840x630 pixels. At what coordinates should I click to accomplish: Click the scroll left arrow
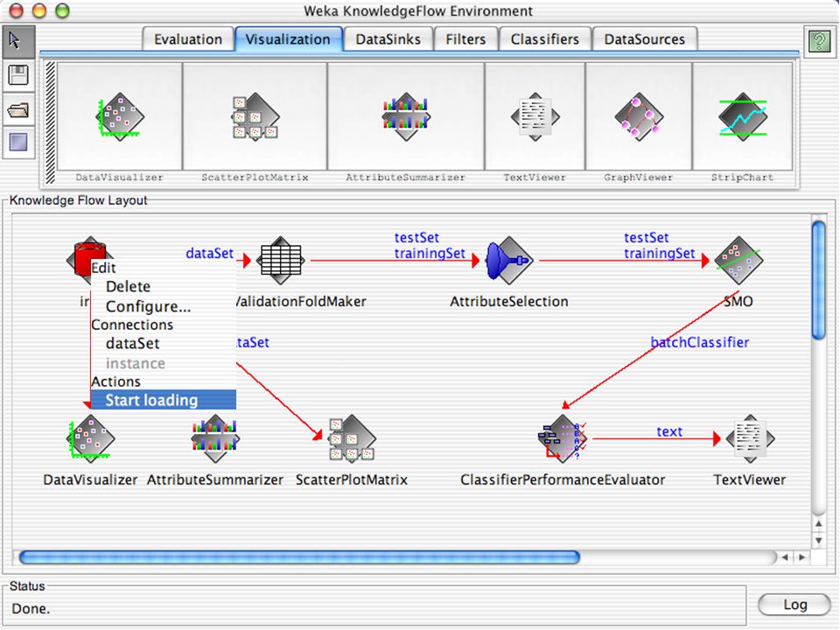(x=785, y=557)
